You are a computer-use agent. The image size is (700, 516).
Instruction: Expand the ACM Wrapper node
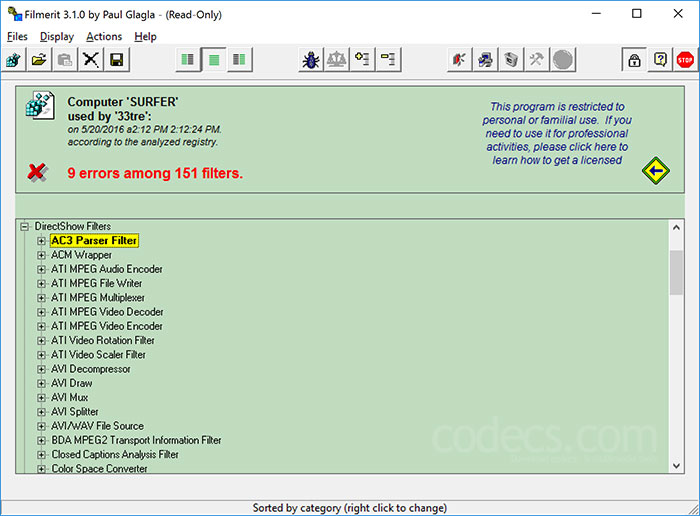(41, 255)
